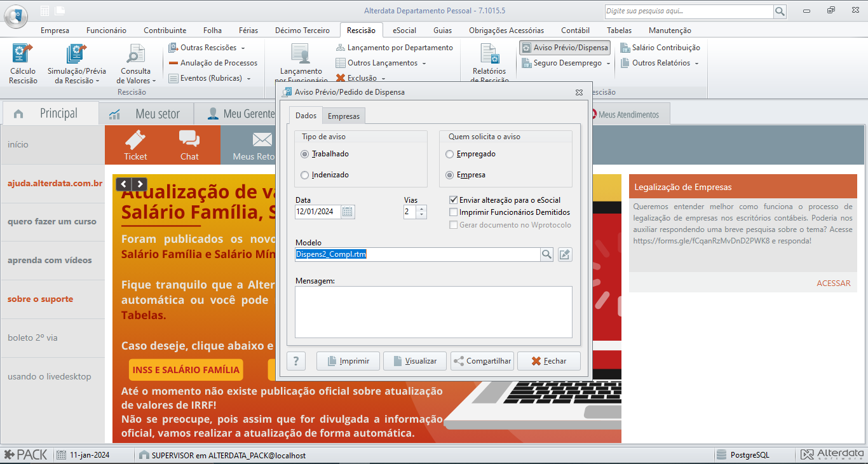Image resolution: width=868 pixels, height=464 pixels.
Task: Click the Visualizar button
Action: tap(415, 361)
